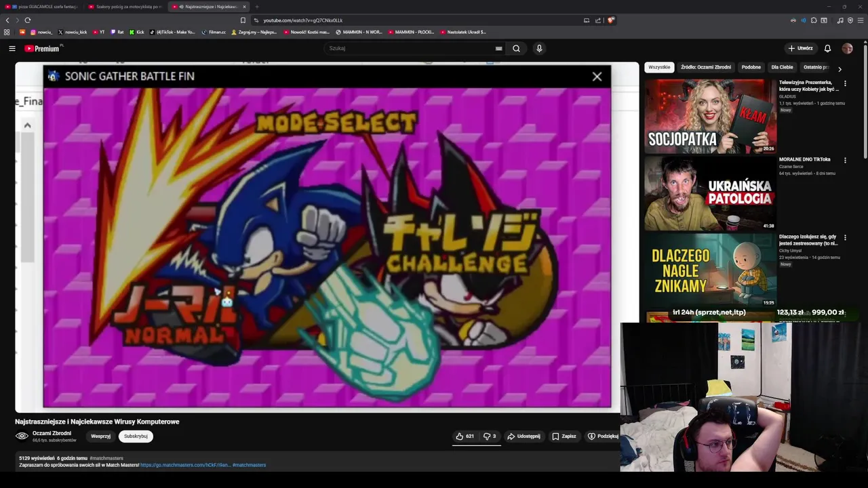
Task: Open nowciu_kick X bookmark
Action: 73,32
